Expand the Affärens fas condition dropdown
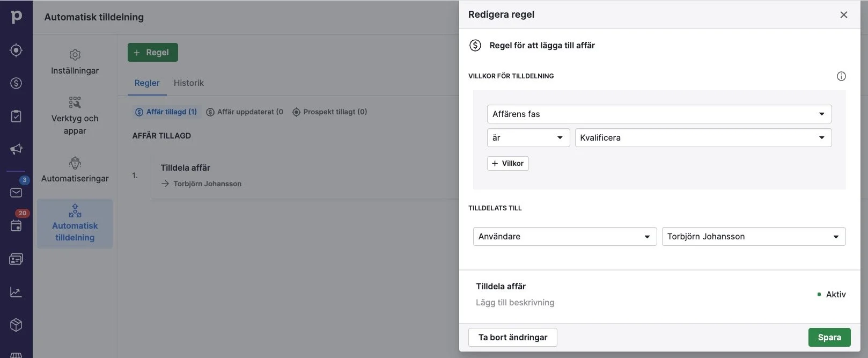868x358 pixels. (x=659, y=114)
